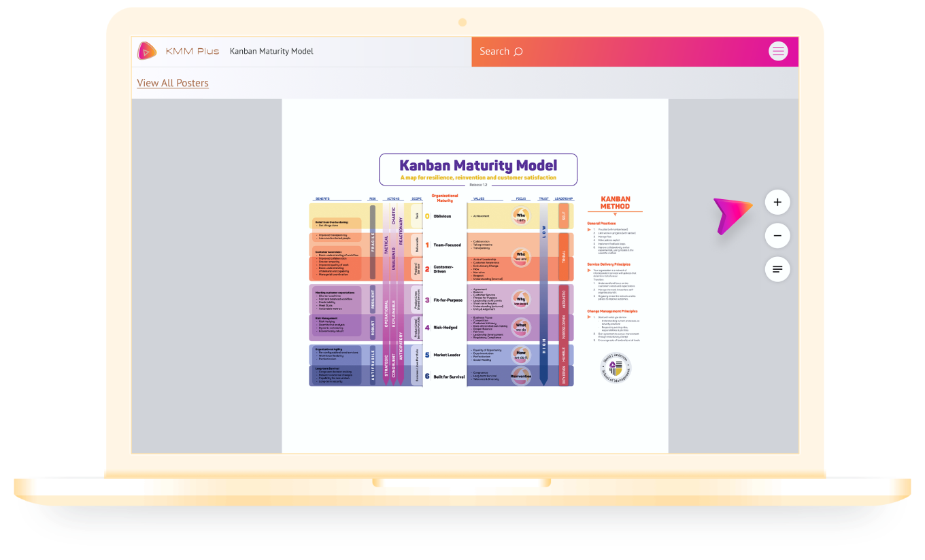Click the 'What we do' focus circle
The height and width of the screenshot is (560, 925).
[521, 328]
